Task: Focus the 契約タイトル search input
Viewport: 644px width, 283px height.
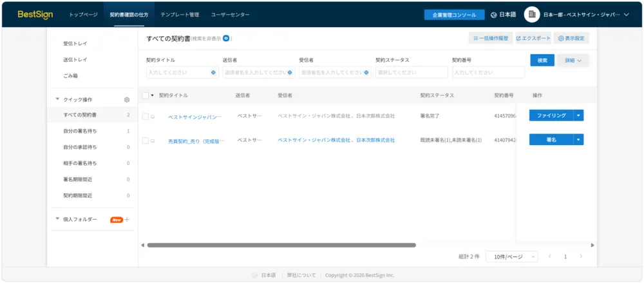Action: (x=182, y=72)
